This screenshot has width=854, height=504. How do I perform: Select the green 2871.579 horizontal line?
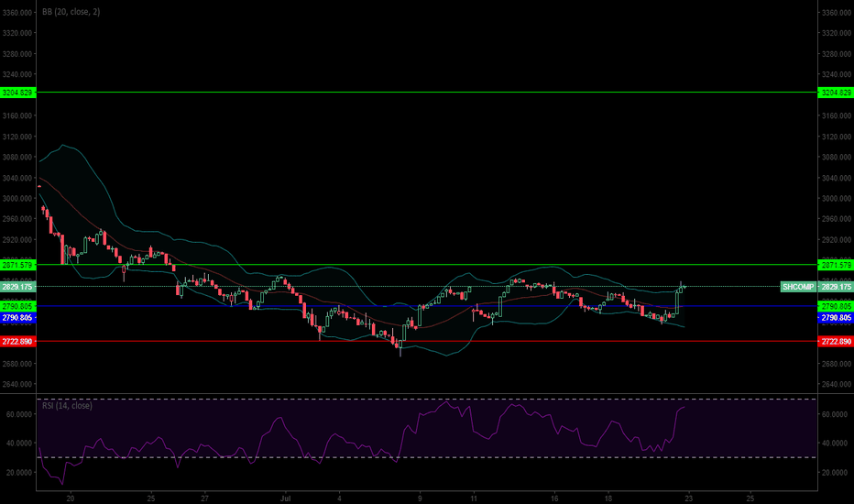coord(427,265)
